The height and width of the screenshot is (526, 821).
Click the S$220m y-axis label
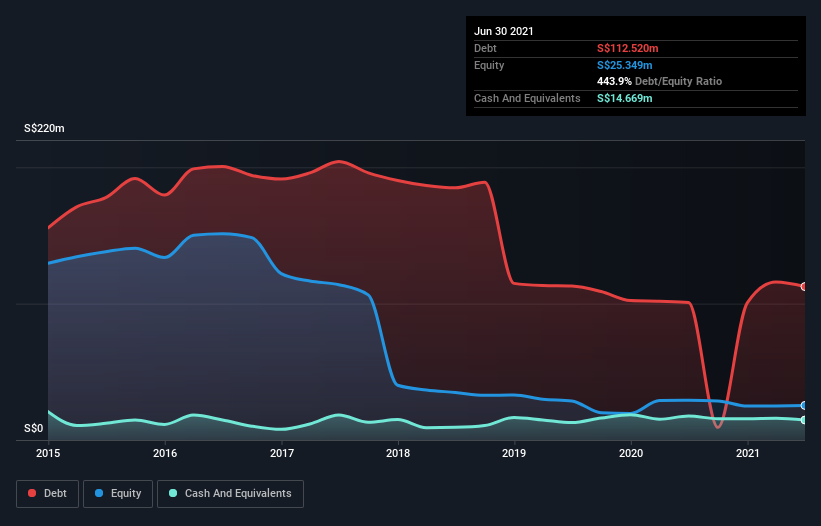(45, 128)
